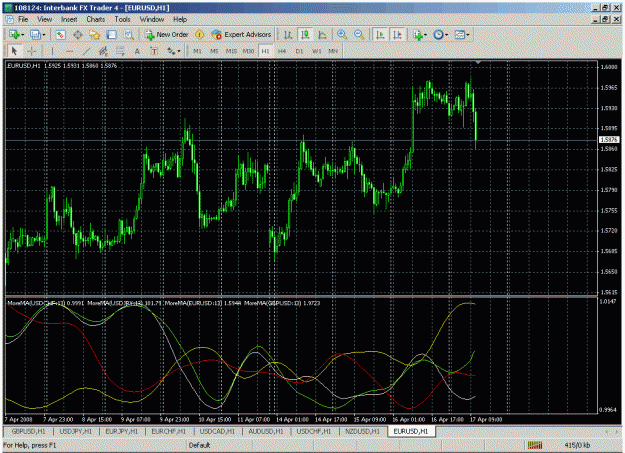Screen dimensions: 625x453
Task: Switch to the EURCHF,H1 chart tab
Action: click(x=169, y=431)
